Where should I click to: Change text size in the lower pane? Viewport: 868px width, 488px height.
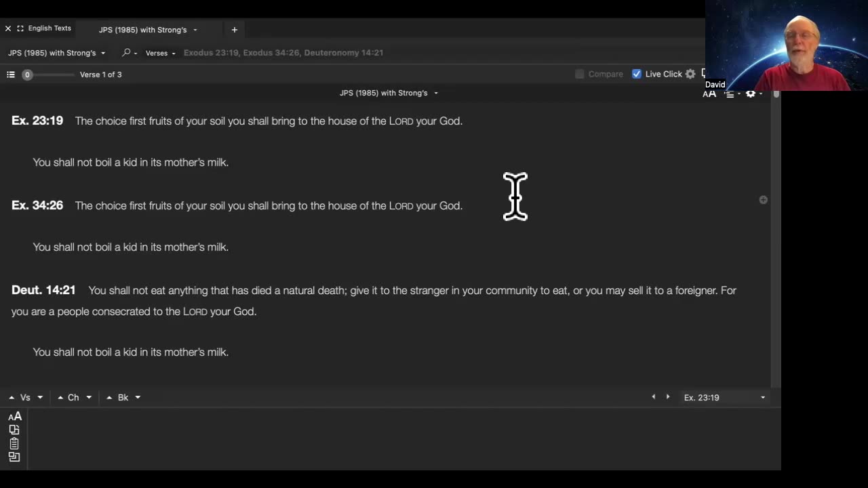point(15,417)
